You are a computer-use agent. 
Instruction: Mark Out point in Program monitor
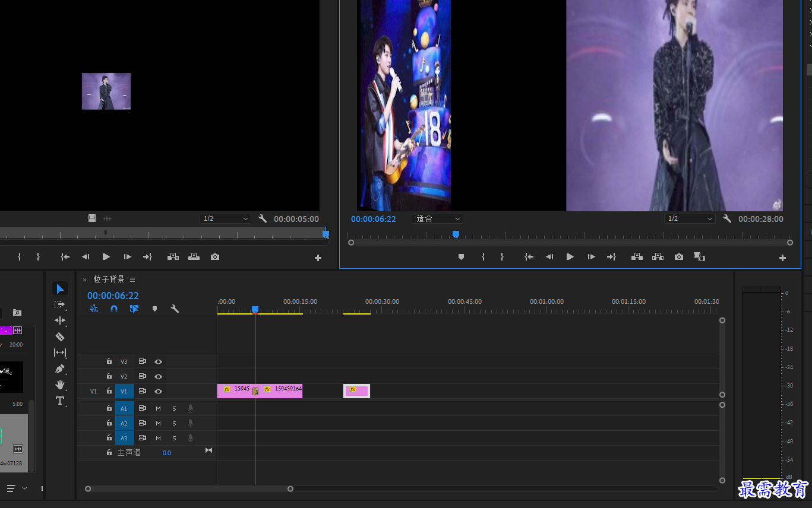click(x=502, y=257)
